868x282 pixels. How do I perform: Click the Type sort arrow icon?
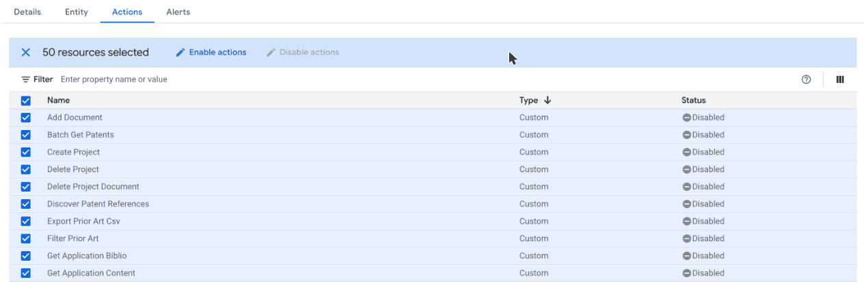(547, 101)
